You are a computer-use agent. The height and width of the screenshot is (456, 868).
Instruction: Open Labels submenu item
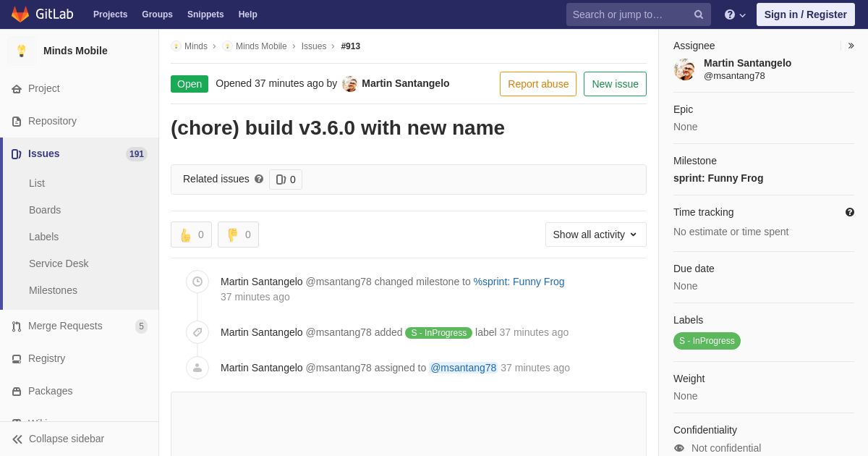(43, 237)
